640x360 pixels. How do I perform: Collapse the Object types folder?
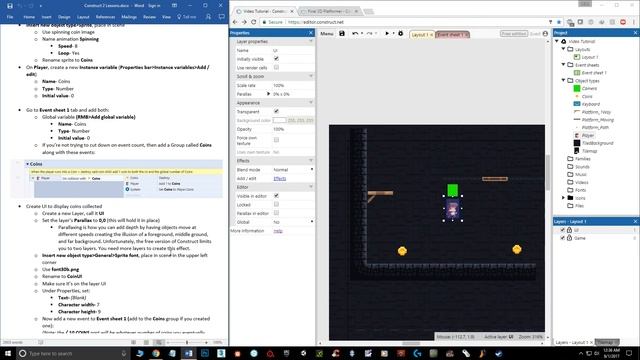pyautogui.click(x=564, y=80)
